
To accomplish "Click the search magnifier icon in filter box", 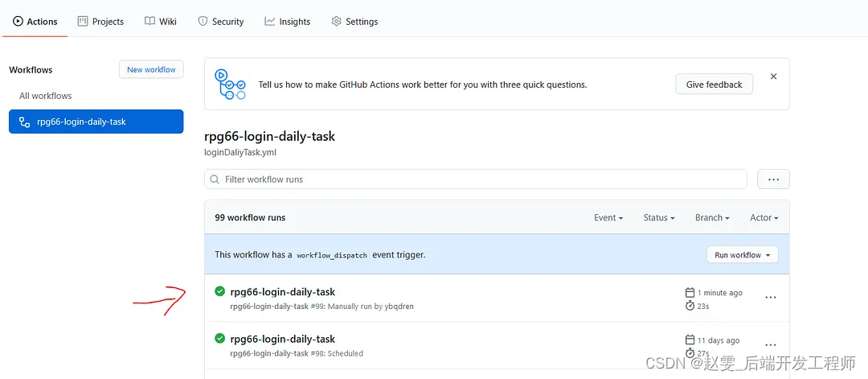I will [x=215, y=179].
